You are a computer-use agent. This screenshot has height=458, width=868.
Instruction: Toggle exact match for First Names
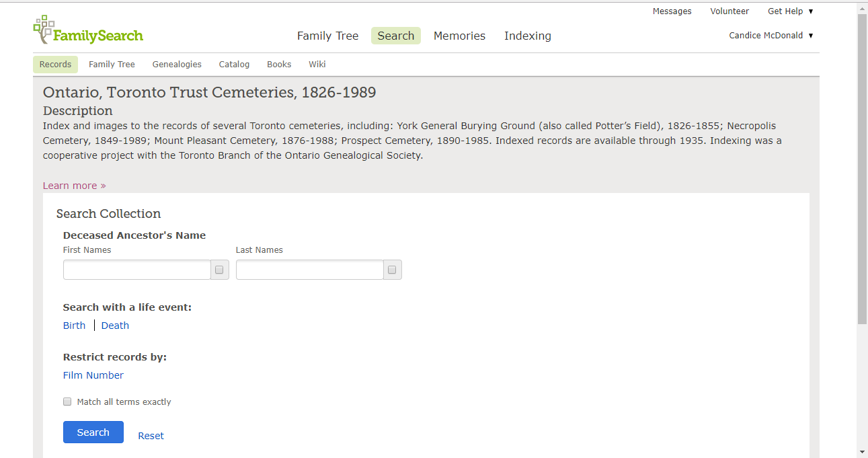(x=219, y=270)
